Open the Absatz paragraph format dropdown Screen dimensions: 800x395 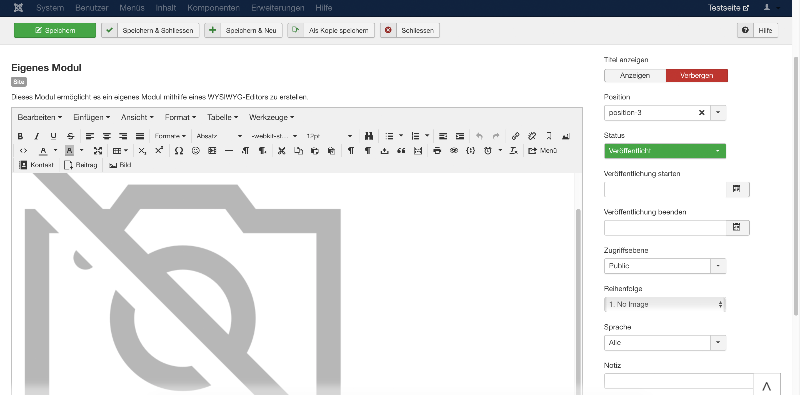click(219, 136)
